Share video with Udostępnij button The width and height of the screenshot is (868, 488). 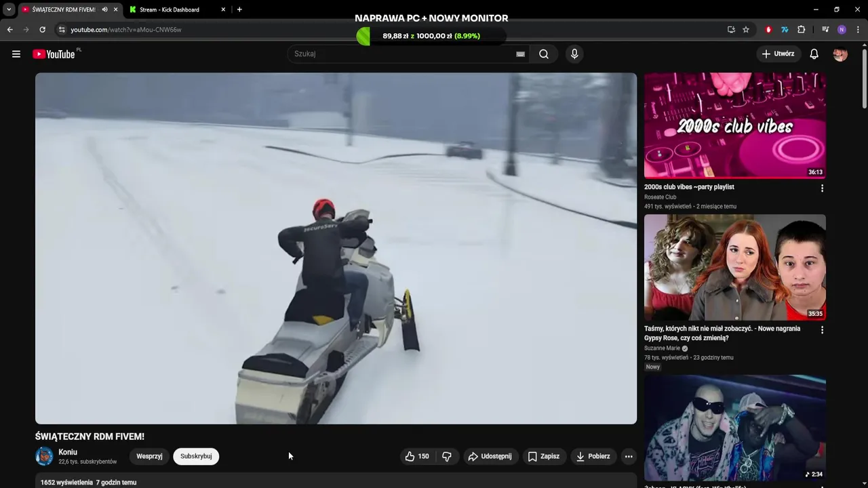click(490, 457)
